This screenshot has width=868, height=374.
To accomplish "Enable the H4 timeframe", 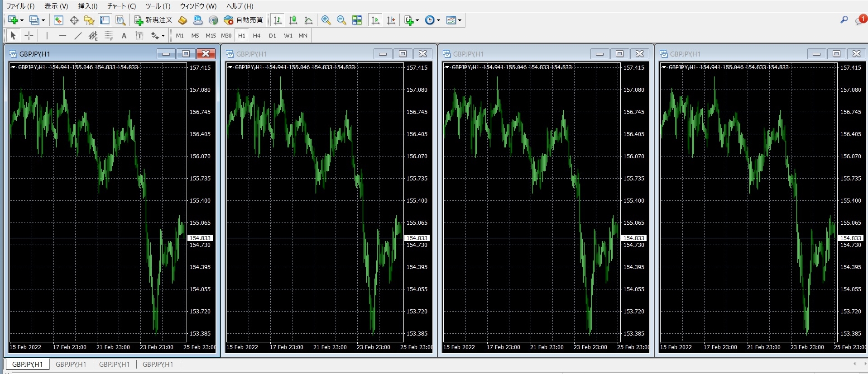I will tap(257, 36).
